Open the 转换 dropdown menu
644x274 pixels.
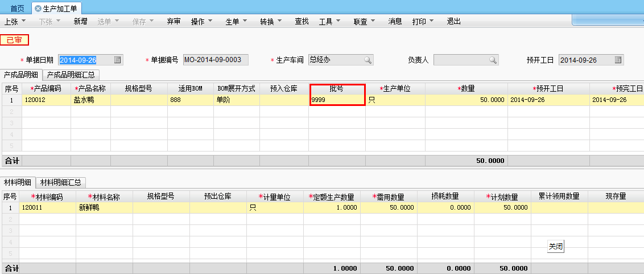[271, 22]
